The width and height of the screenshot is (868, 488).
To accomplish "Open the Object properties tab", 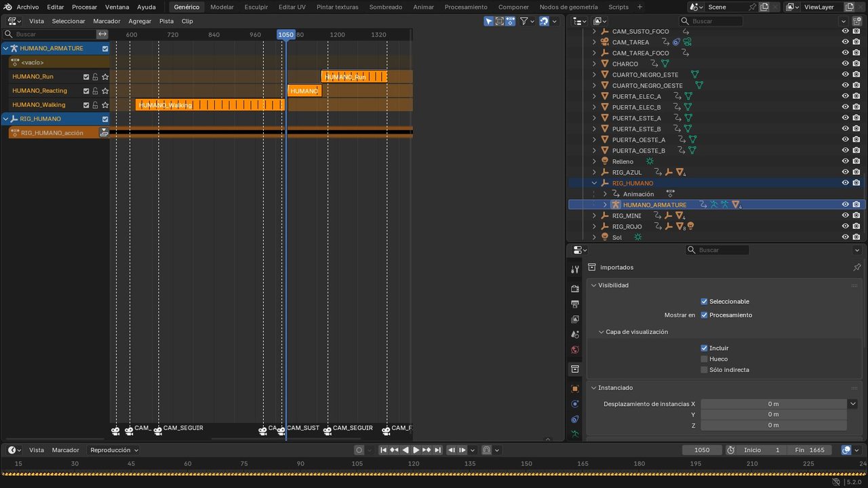I will 575,389.
